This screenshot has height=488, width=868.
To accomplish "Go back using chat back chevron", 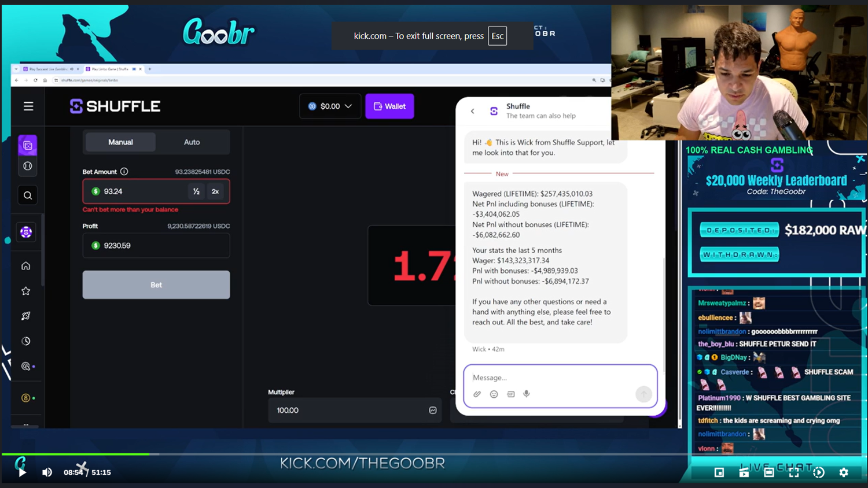I will point(473,111).
